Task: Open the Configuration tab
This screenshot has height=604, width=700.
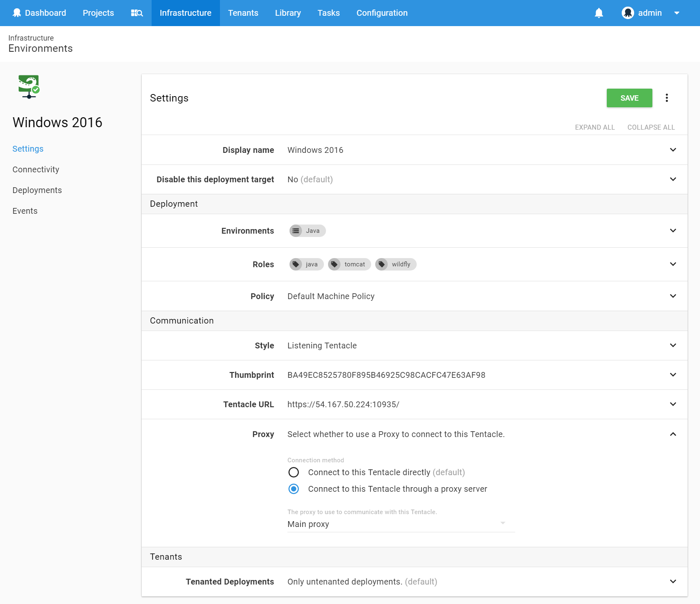Action: tap(382, 13)
